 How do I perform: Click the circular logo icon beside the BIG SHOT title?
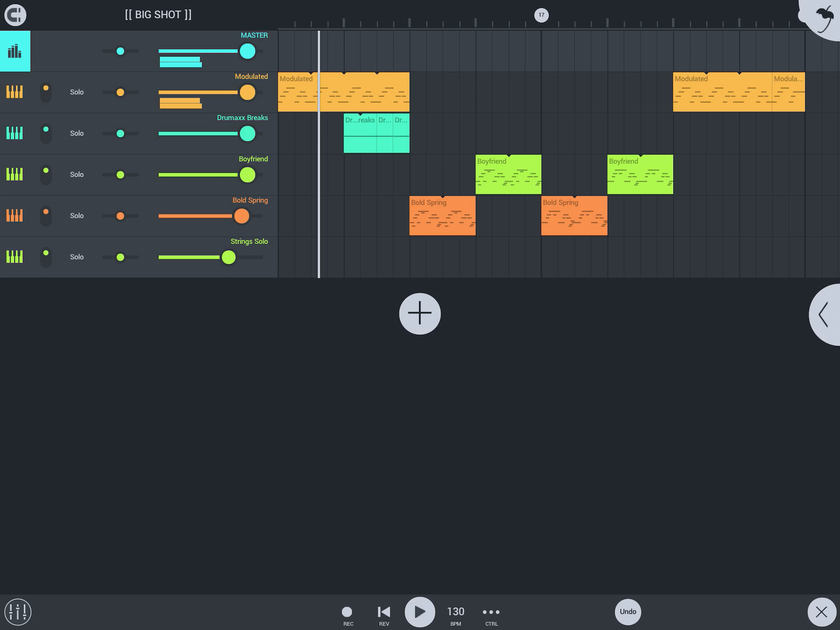click(15, 15)
